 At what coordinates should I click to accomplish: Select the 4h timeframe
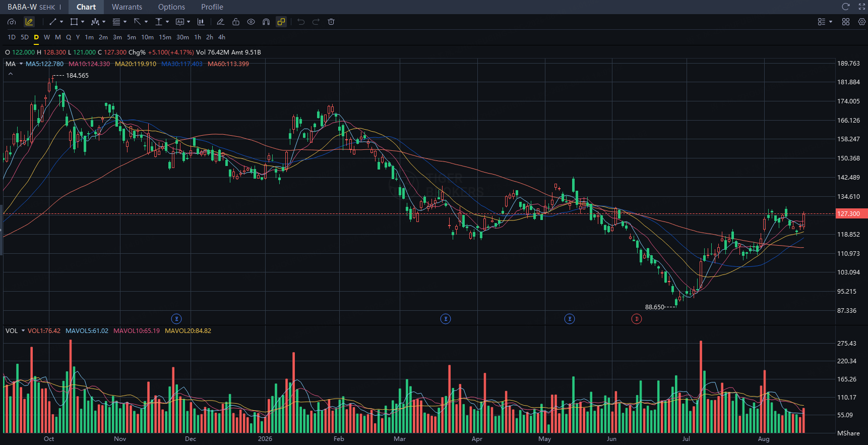(222, 37)
